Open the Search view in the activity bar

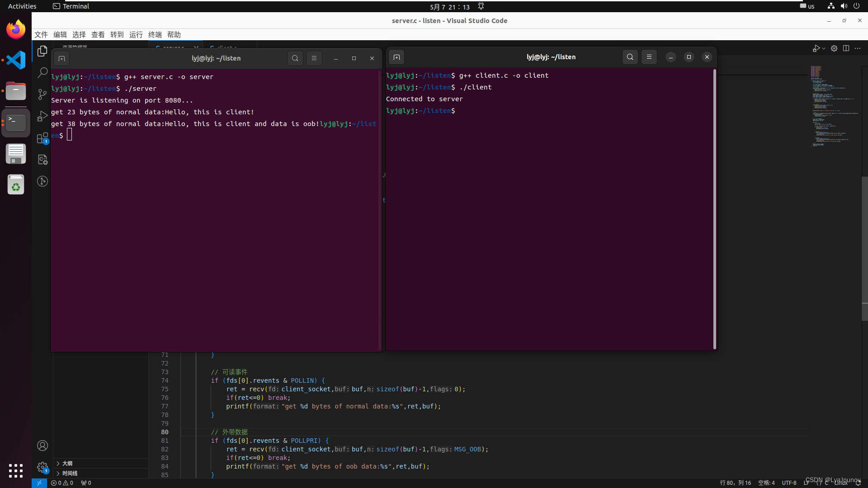pos(42,73)
